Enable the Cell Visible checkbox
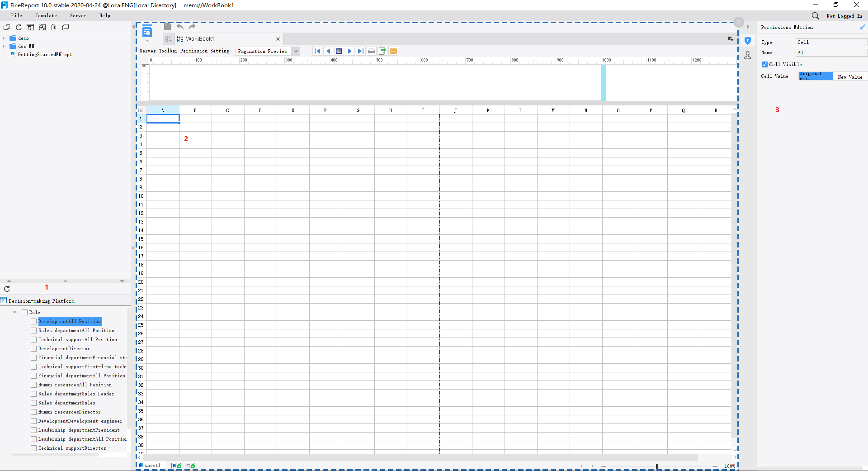Image resolution: width=868 pixels, height=471 pixels. point(764,64)
